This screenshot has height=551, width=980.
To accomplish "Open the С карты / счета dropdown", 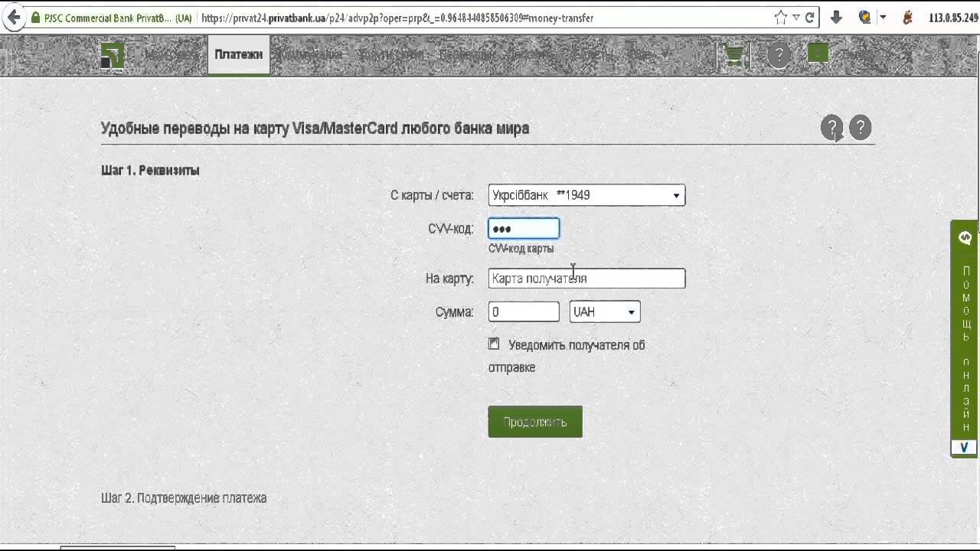I will click(586, 195).
